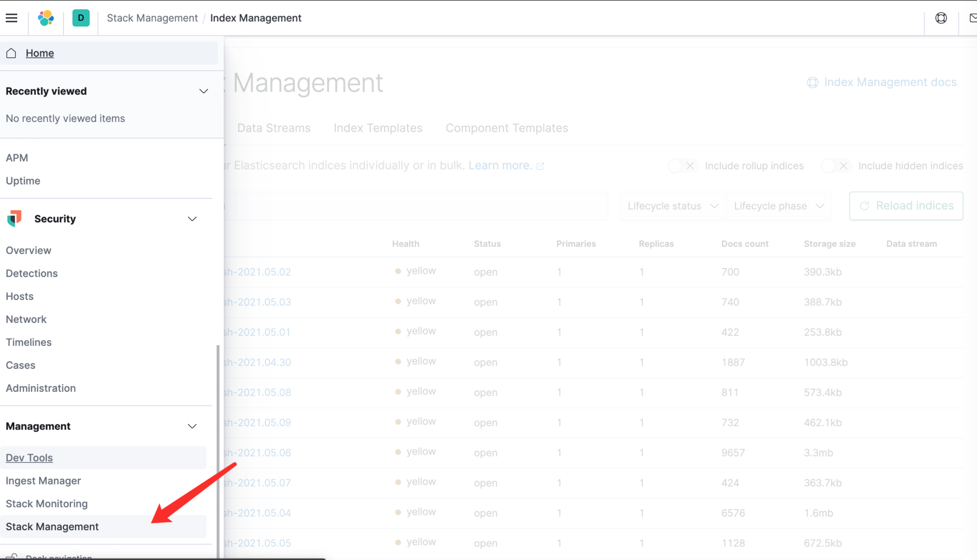Collapse the Recently viewed section
This screenshot has width=977, height=560.
tap(203, 91)
